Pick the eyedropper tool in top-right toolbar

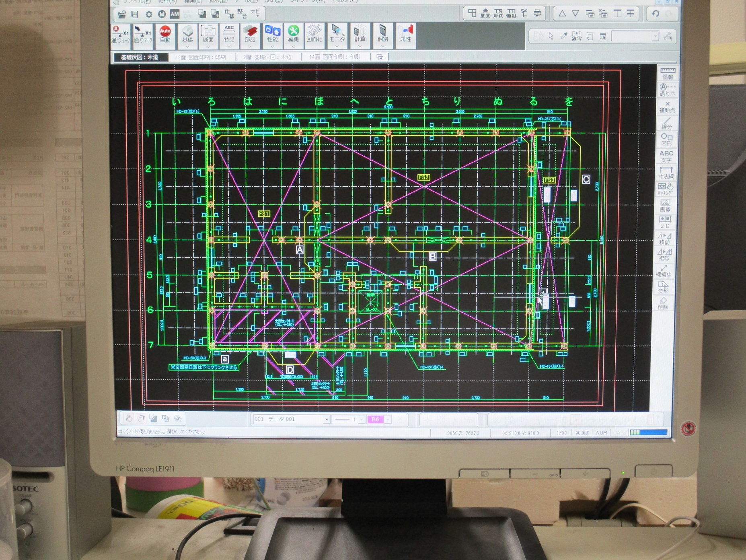tap(564, 36)
